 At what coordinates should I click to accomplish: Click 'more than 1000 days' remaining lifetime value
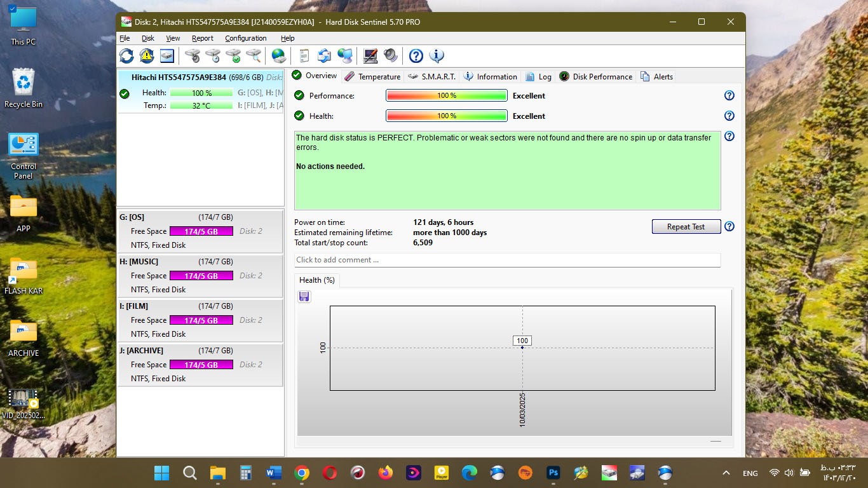pos(450,233)
